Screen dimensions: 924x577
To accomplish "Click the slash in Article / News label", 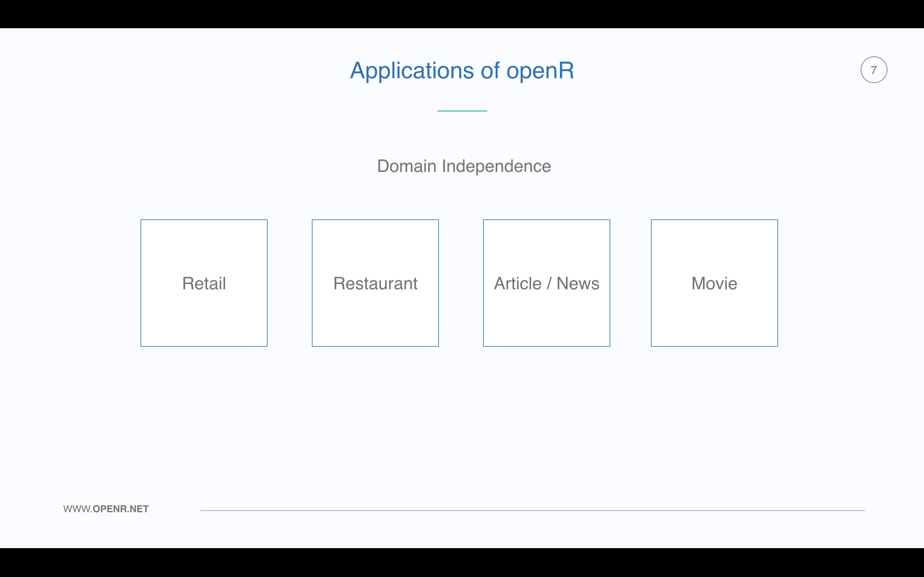I will click(549, 284).
